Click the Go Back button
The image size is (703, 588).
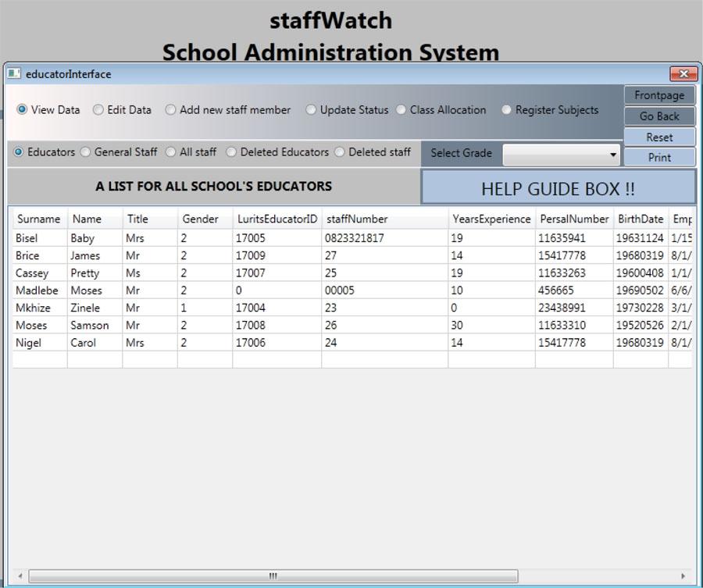(658, 116)
